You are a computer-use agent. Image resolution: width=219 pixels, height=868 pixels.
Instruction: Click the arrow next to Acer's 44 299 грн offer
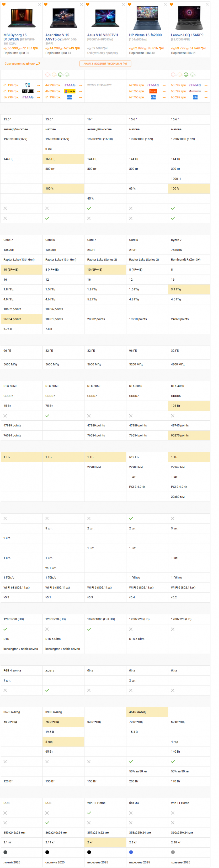(x=80, y=85)
